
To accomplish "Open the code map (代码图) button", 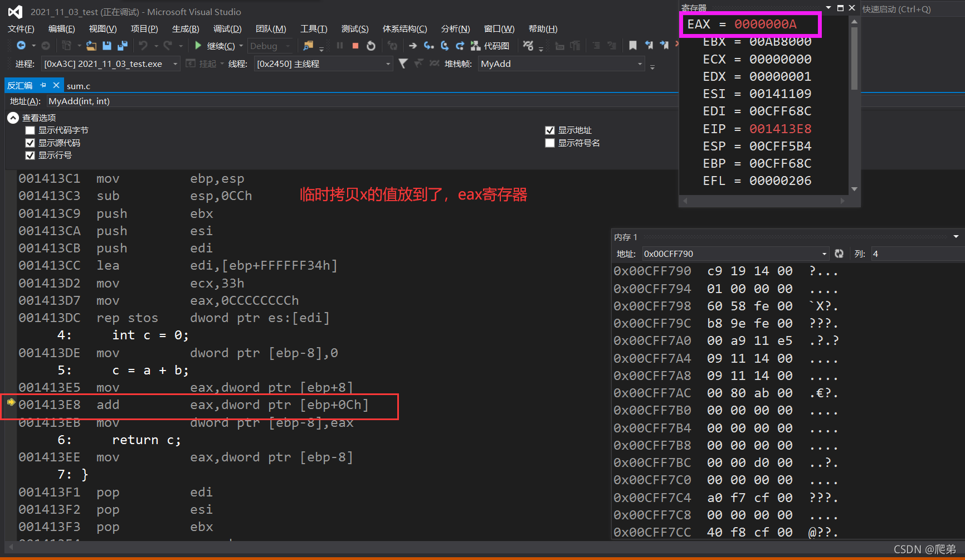I will pos(490,46).
